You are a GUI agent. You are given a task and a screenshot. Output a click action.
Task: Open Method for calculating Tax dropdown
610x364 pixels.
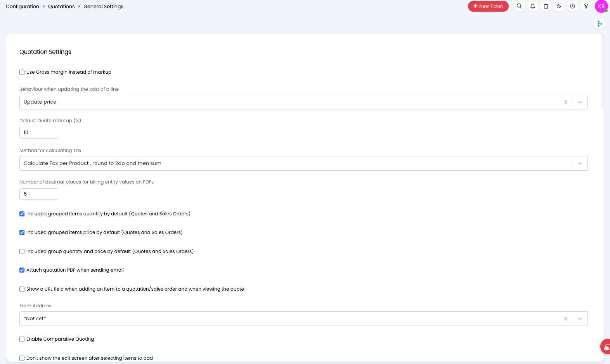(x=303, y=163)
